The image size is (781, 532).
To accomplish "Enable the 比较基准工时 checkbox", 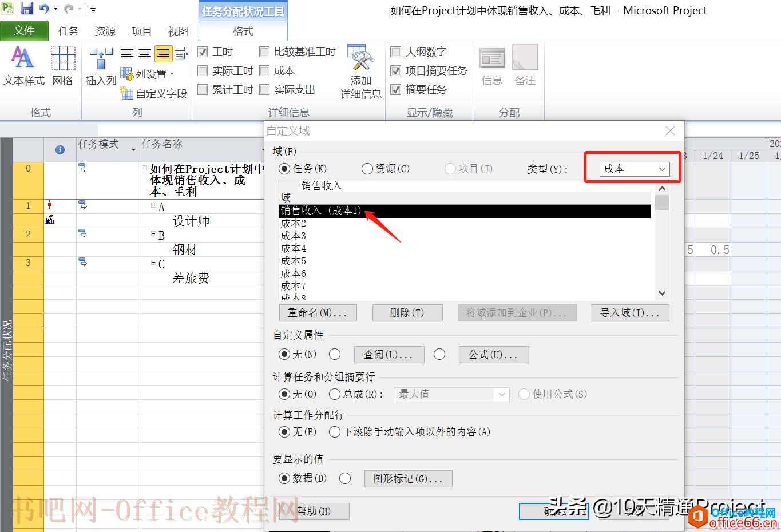I will (x=264, y=52).
